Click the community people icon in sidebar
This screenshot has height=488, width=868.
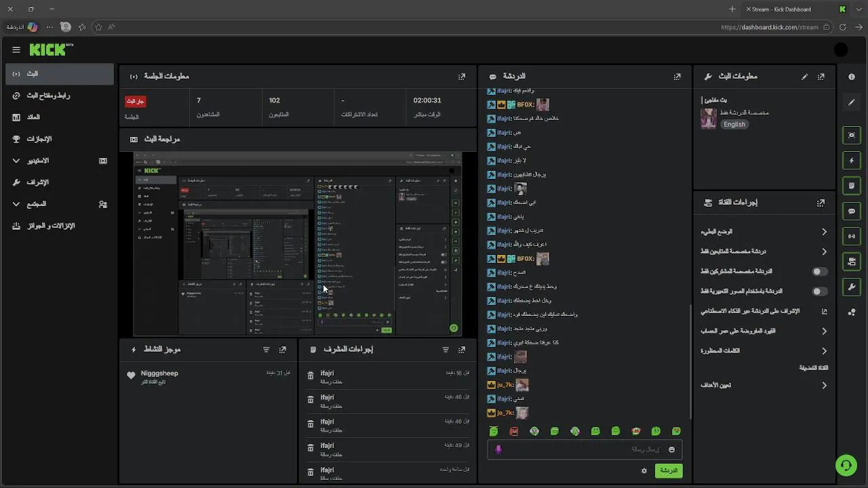103,204
